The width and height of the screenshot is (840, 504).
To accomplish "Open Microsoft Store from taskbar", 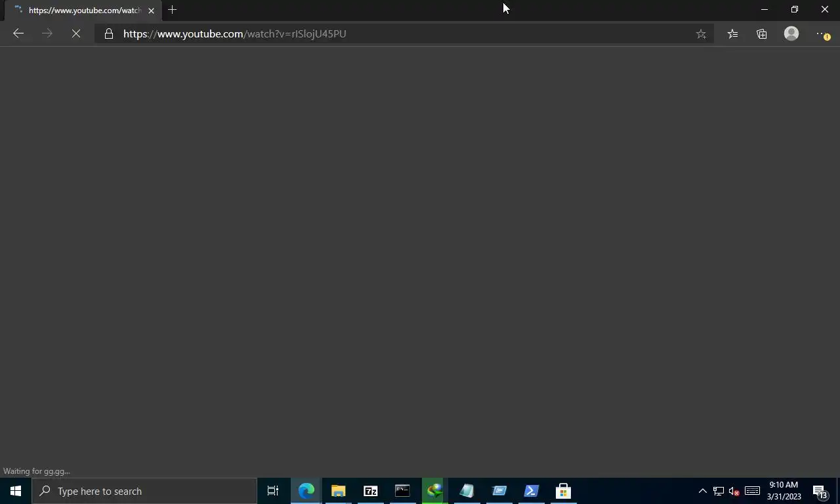I will [563, 491].
